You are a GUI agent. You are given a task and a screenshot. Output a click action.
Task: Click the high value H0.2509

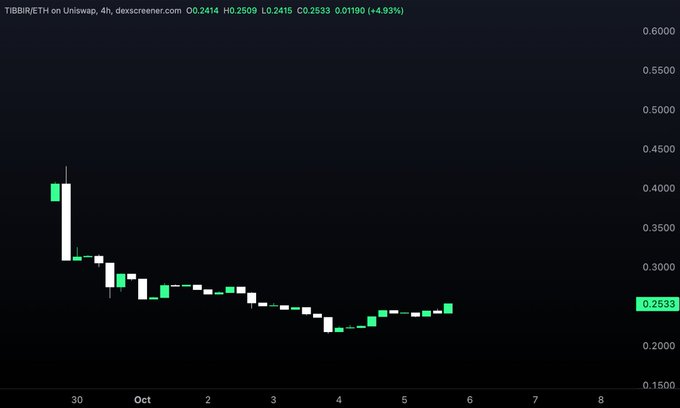pyautogui.click(x=240, y=10)
